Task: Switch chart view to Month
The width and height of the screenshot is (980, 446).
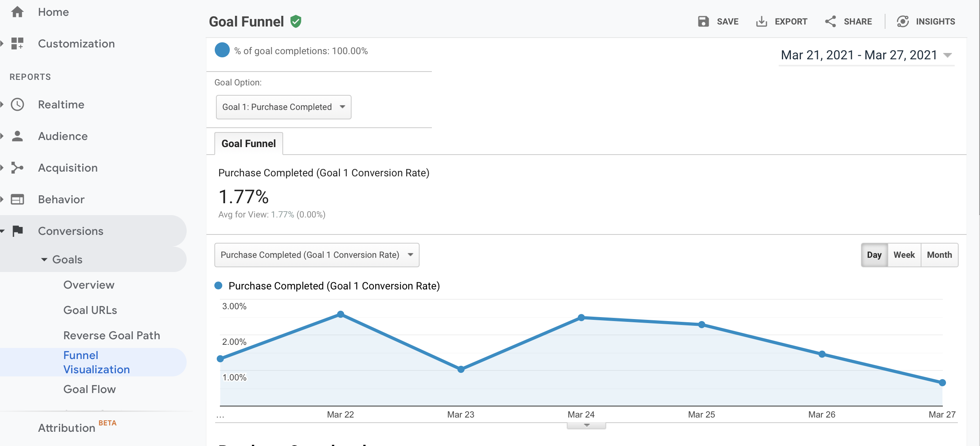Action: (x=940, y=255)
